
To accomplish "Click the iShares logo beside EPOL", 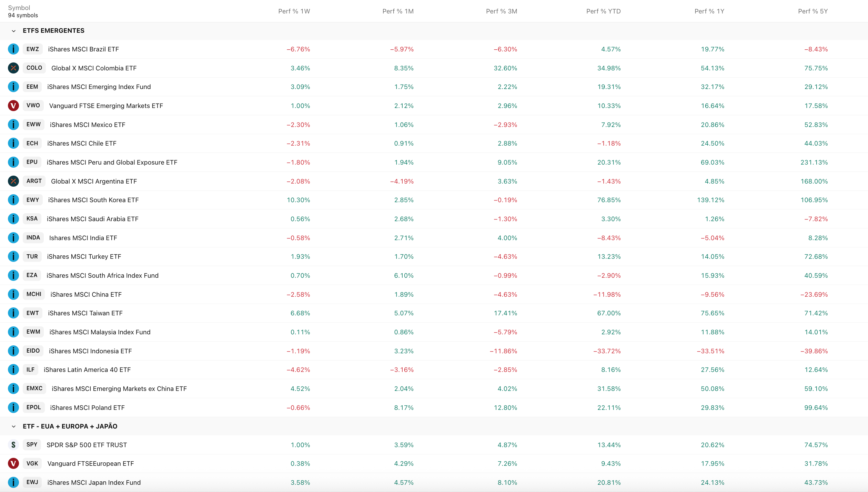I will (13, 407).
